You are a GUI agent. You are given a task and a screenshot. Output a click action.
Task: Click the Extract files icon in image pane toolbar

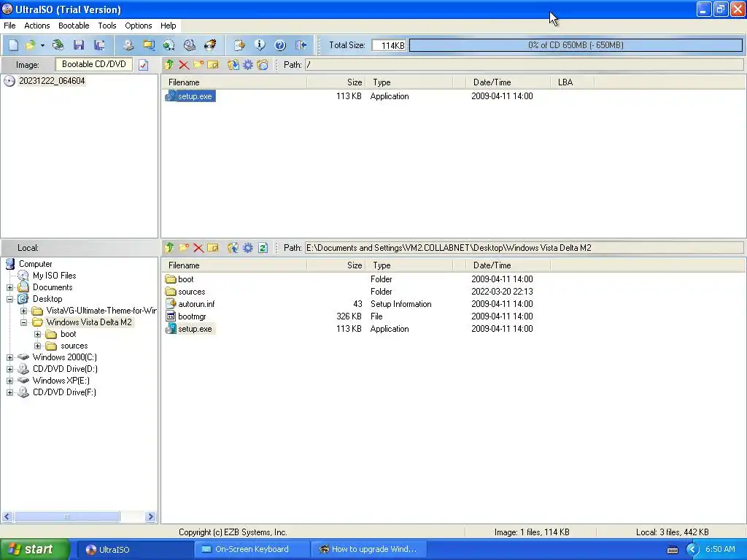[233, 65]
